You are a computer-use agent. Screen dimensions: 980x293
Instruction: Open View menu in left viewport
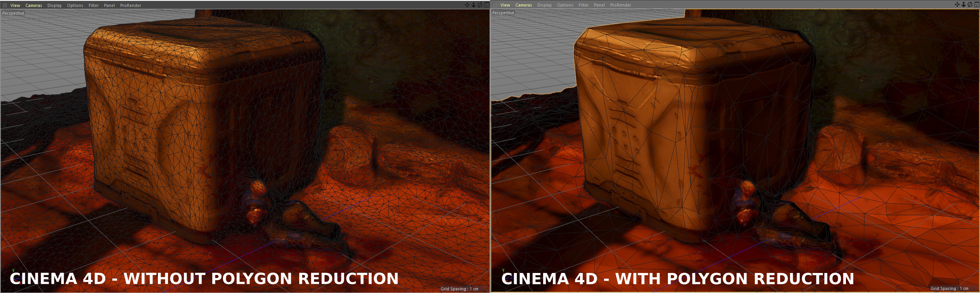tap(15, 5)
